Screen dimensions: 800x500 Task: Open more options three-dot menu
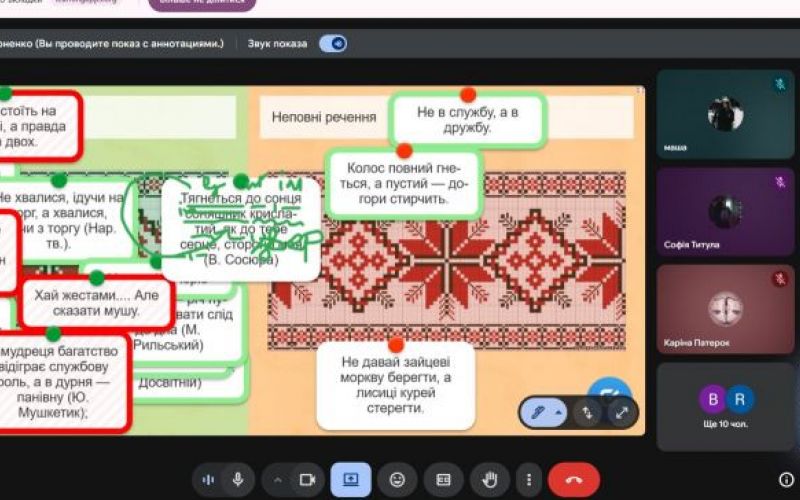(x=528, y=479)
